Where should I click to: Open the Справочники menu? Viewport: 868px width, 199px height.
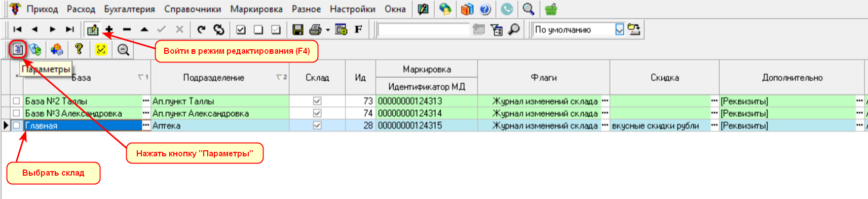click(x=193, y=9)
